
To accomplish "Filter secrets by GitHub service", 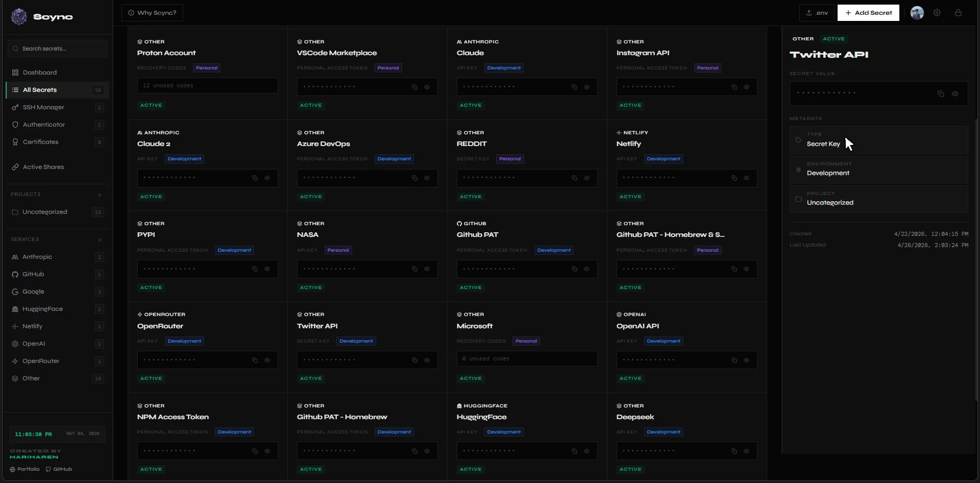I will tap(57, 274).
